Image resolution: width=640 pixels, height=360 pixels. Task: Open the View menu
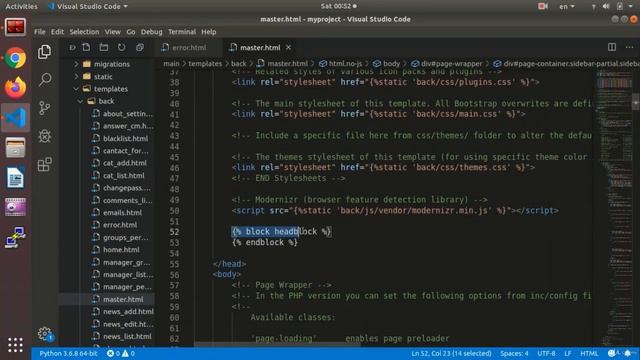coord(112,31)
